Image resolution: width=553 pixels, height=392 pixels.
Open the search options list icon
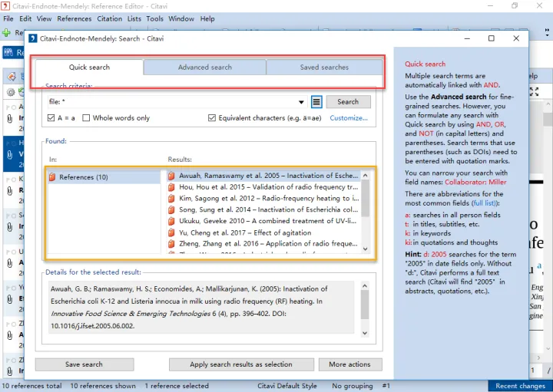316,102
